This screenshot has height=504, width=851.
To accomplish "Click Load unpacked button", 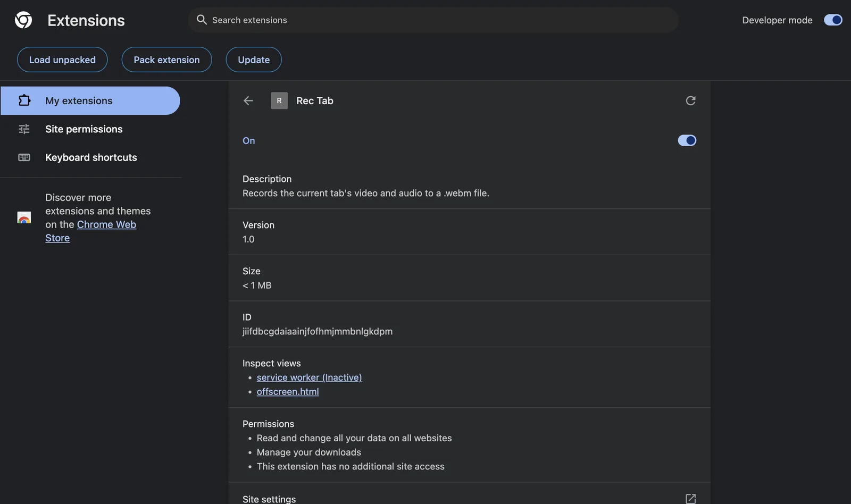I will pyautogui.click(x=62, y=60).
